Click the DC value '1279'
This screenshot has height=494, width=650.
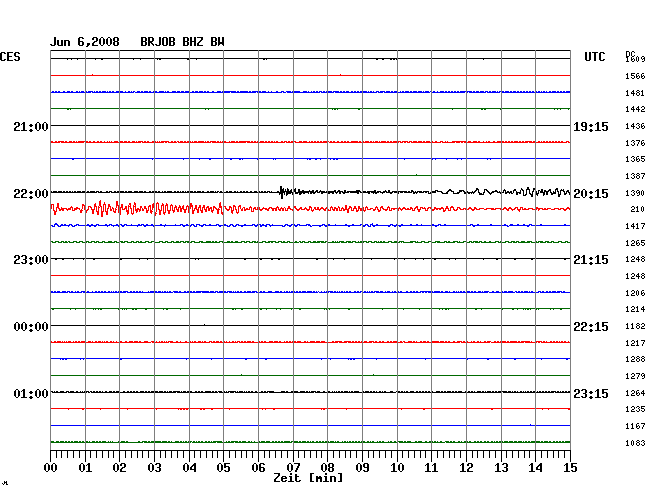point(635,376)
